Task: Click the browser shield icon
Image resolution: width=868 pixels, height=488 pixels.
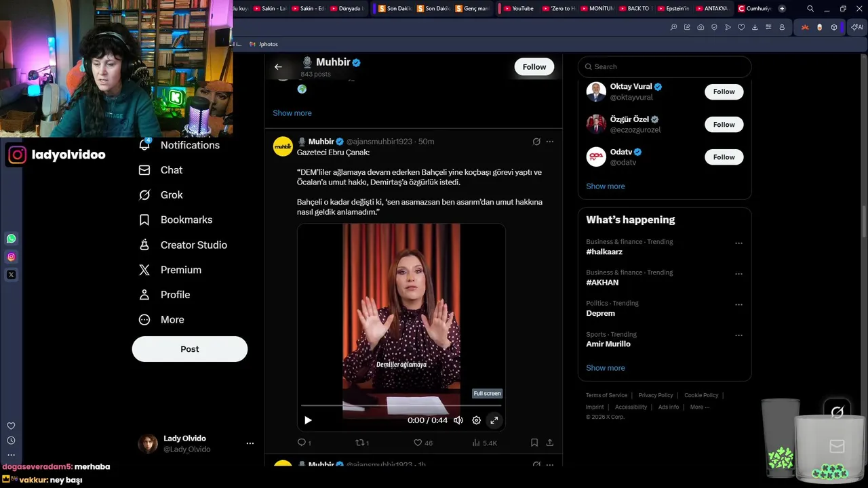Action: click(714, 27)
